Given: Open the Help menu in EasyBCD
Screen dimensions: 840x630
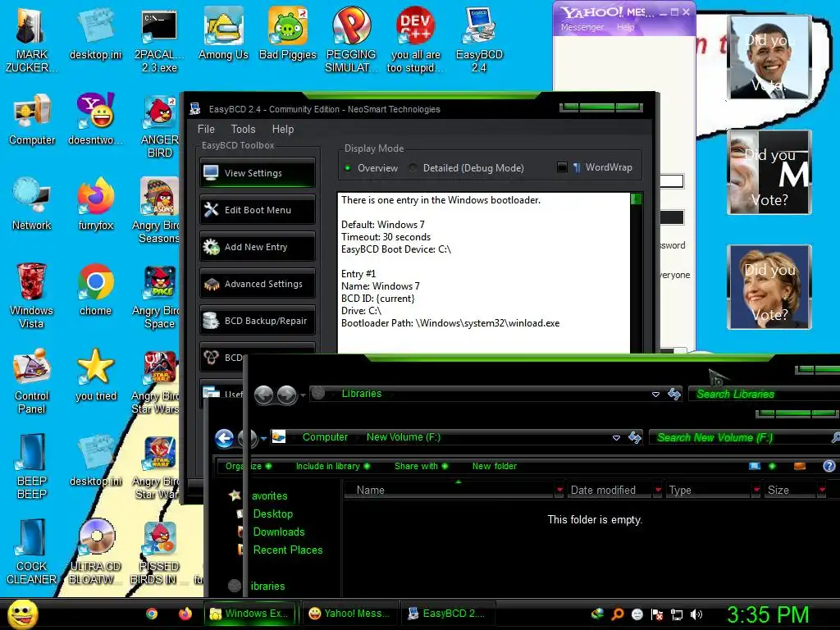Looking at the screenshot, I should click(x=283, y=129).
